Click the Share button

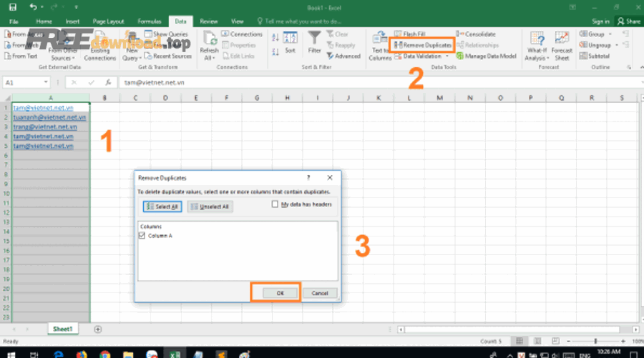(x=629, y=21)
